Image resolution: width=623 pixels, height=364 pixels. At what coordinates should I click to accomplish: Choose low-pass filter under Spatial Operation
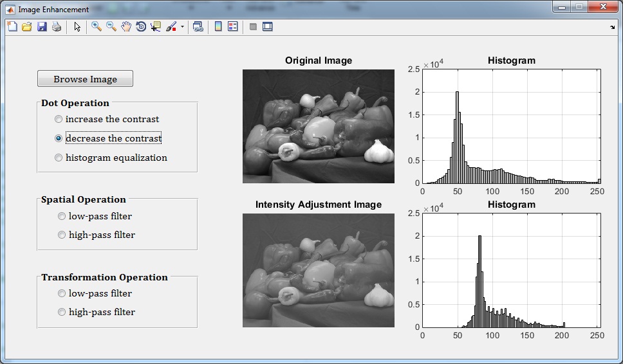(62, 216)
